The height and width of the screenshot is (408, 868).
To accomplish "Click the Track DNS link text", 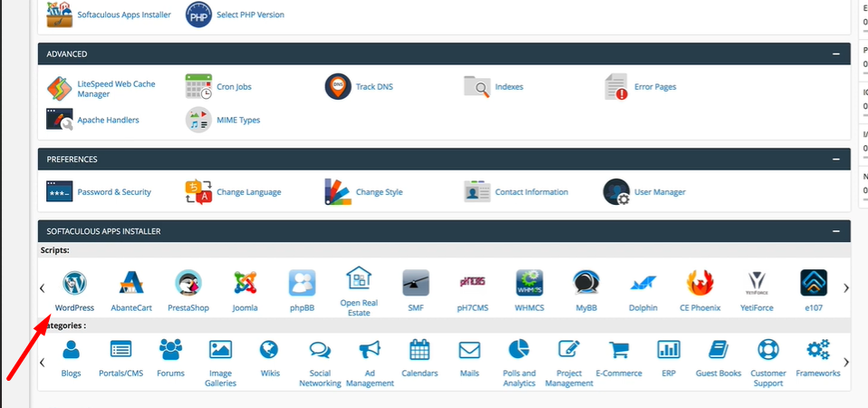I will click(374, 87).
